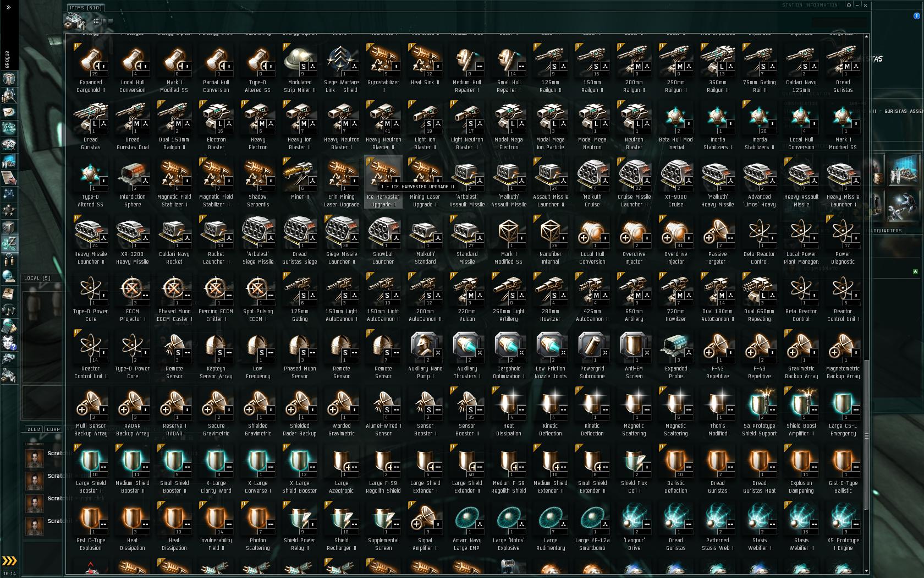
Task: Click the scroll-up arrow of the items list
Action: tap(866, 36)
